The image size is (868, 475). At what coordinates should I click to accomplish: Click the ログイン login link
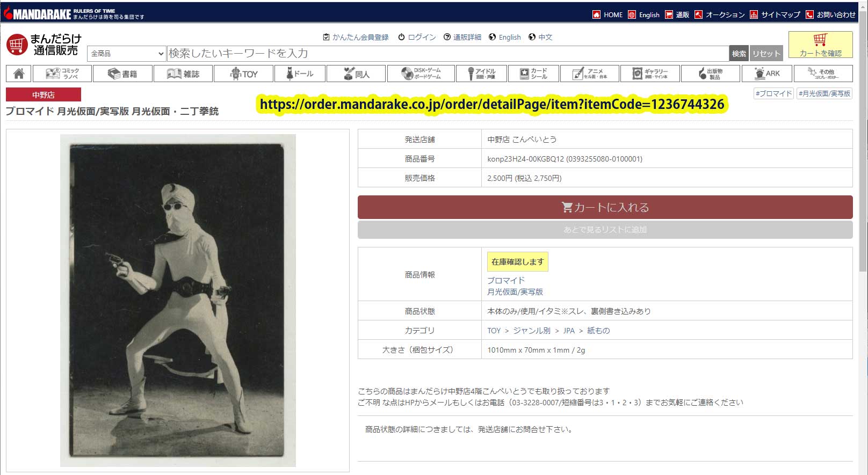click(417, 37)
